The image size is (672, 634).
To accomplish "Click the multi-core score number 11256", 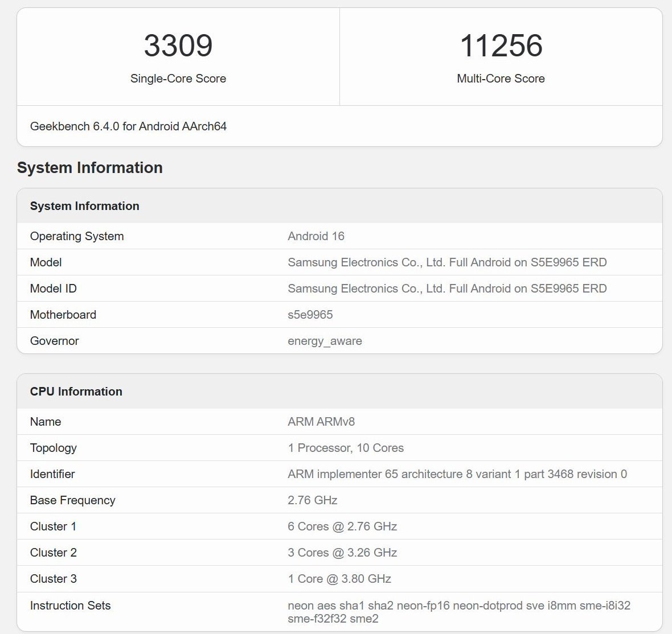I will click(501, 46).
